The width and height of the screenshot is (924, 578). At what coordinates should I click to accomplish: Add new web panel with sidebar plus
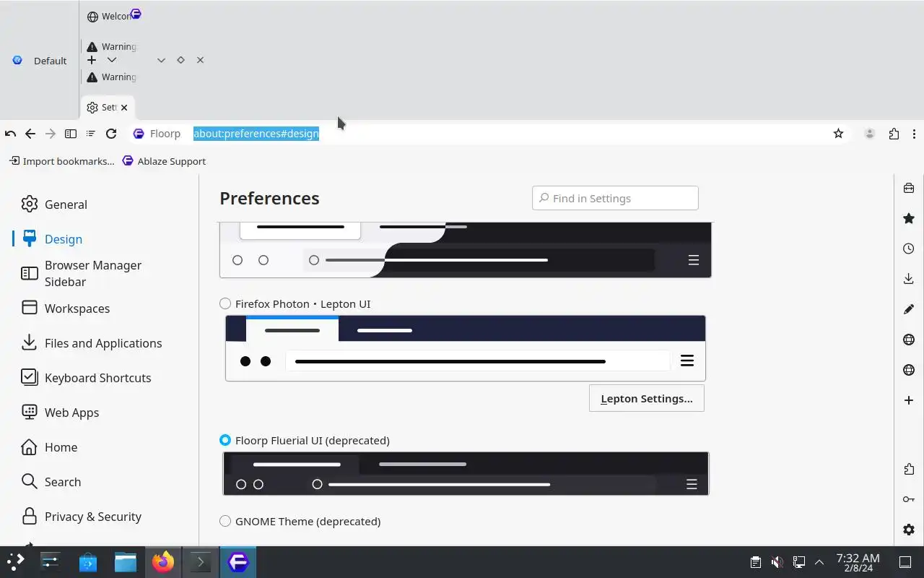(x=909, y=400)
